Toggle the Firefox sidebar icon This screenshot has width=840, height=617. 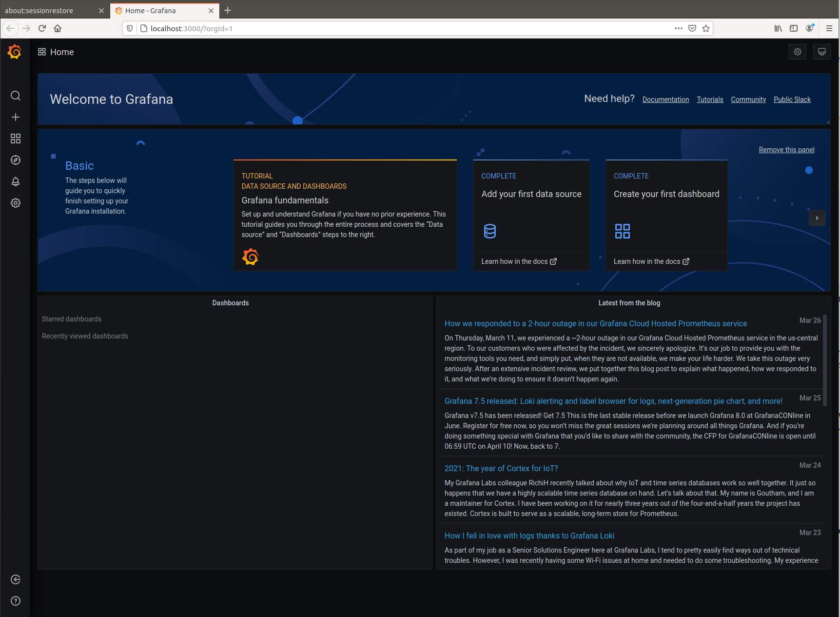pos(794,28)
